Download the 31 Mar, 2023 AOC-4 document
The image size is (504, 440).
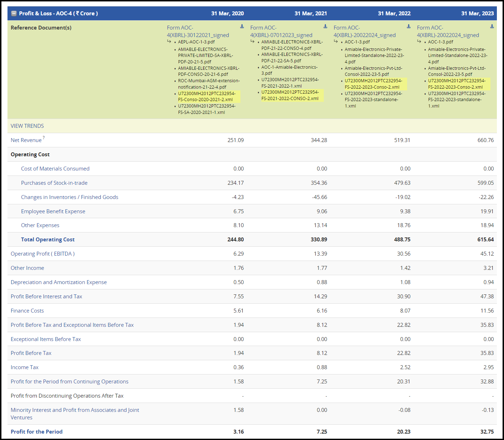tap(492, 26)
